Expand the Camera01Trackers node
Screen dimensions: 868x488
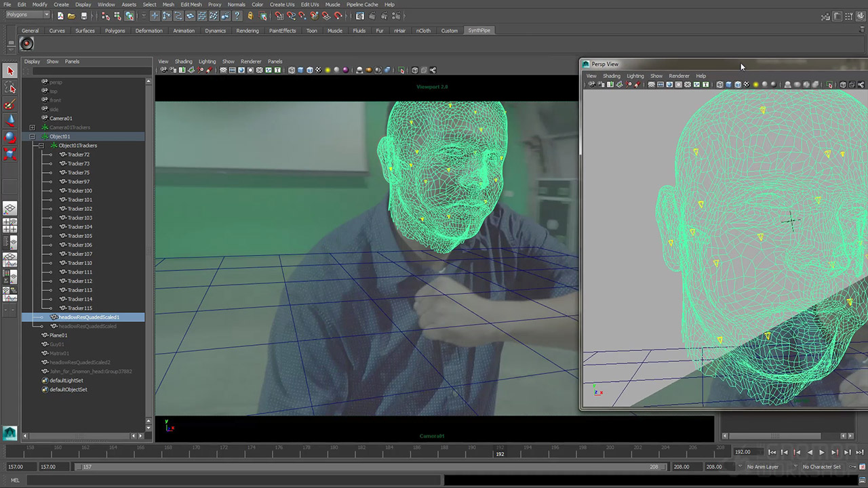click(32, 127)
